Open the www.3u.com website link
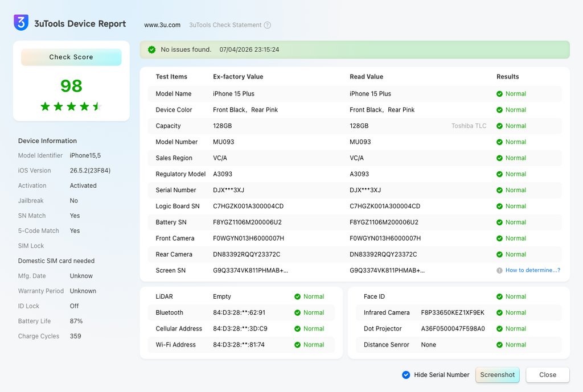 162,25
